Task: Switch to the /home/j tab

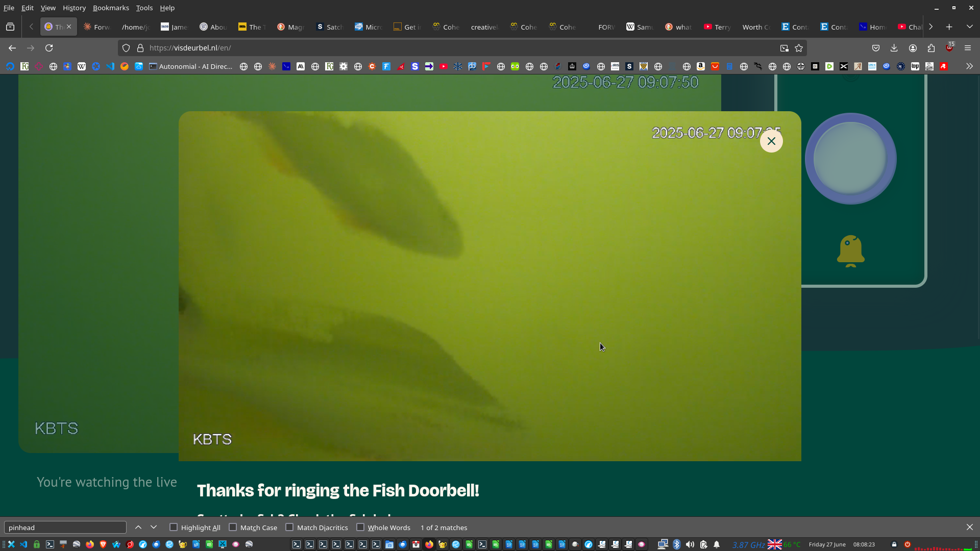Action: [x=136, y=27]
